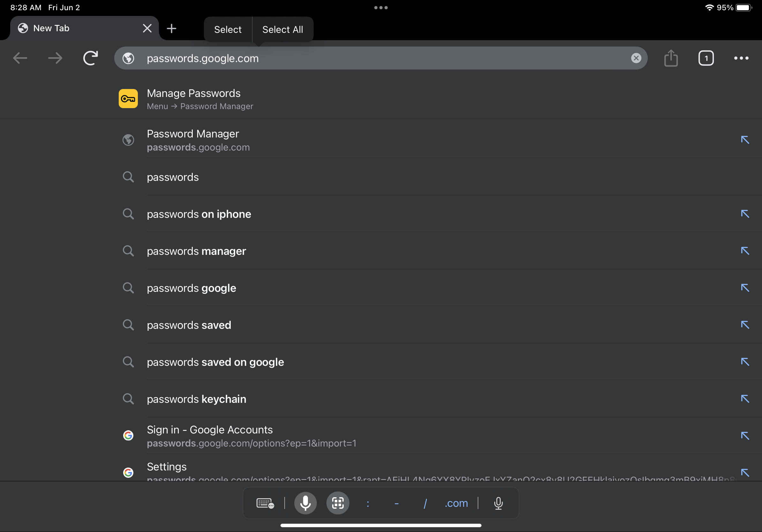Insert slash from the shortcut bar
This screenshot has height=532, width=762.
[x=425, y=504]
